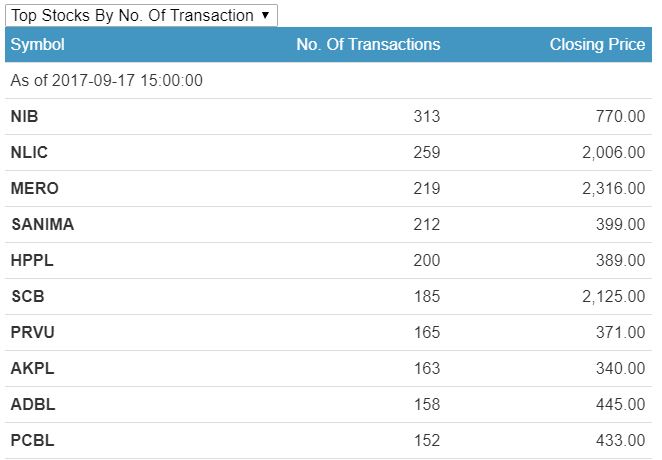The height and width of the screenshot is (460, 662).
Task: Click the PRVU stock symbol
Action: (x=33, y=333)
